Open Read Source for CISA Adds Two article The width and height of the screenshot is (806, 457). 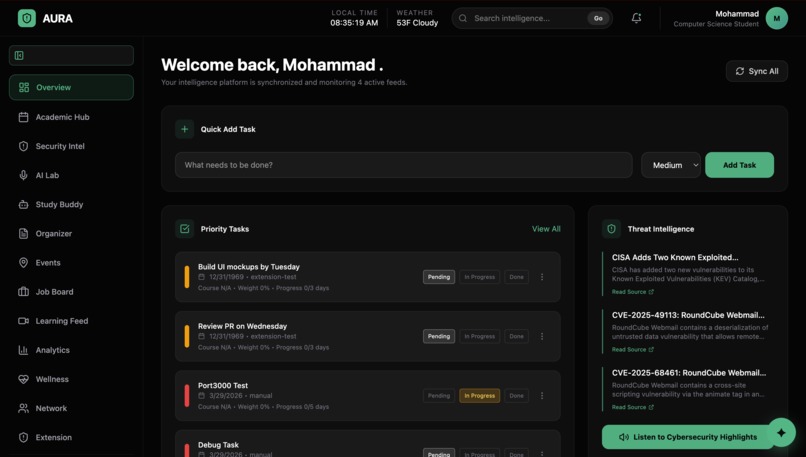[632, 292]
